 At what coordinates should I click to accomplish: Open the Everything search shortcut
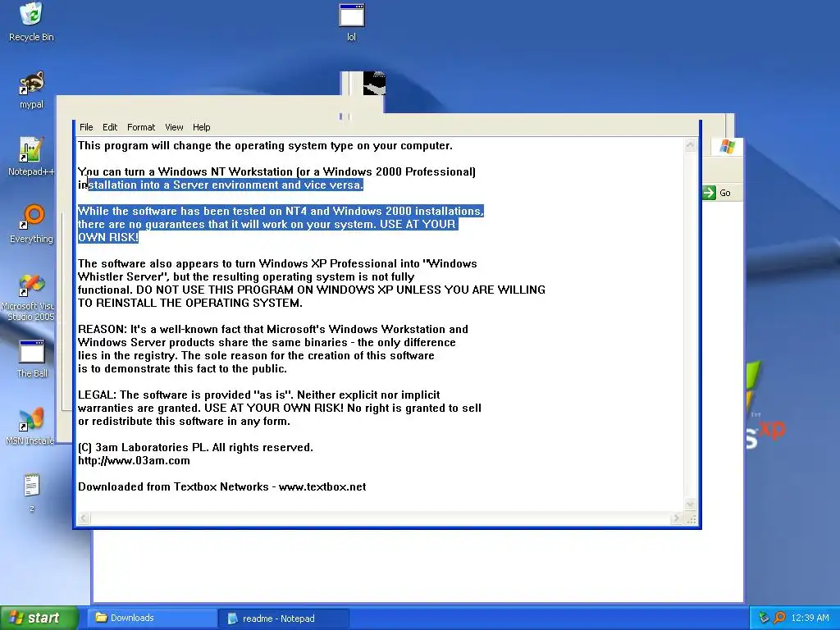pos(31,224)
